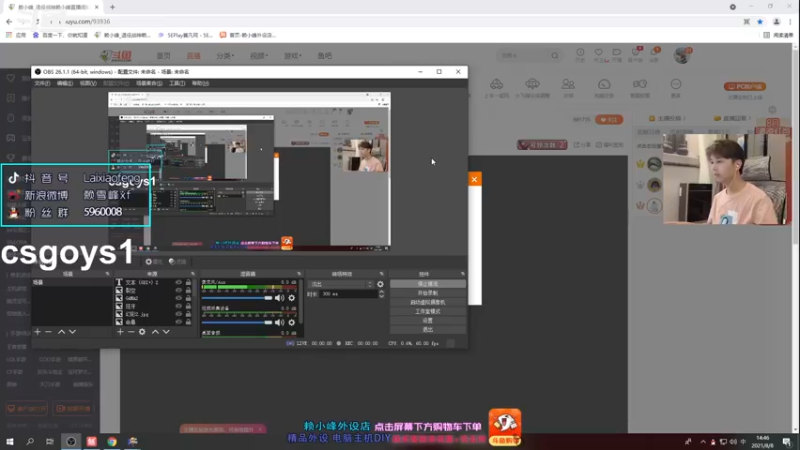This screenshot has width=800, height=450.
Task: Open settings gear for 麦克风/Aux channel
Action: (x=292, y=298)
